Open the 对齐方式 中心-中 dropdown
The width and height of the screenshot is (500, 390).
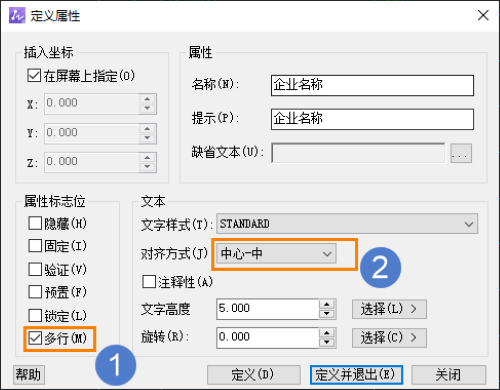[276, 254]
